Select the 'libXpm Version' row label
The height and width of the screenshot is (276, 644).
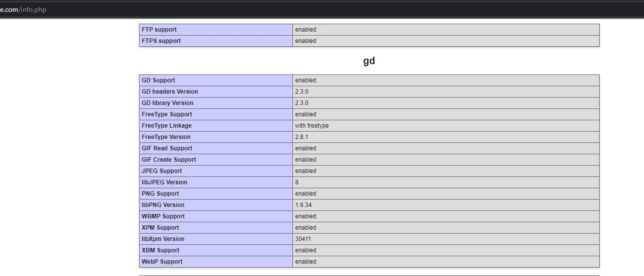tap(216, 239)
